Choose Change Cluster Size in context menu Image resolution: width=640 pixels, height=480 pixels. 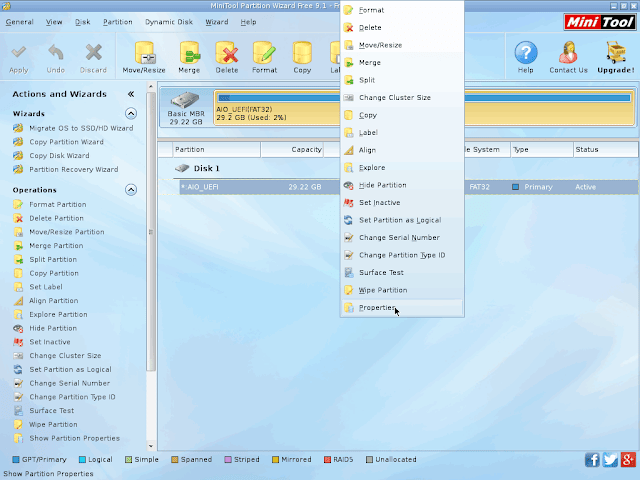[x=402, y=98]
